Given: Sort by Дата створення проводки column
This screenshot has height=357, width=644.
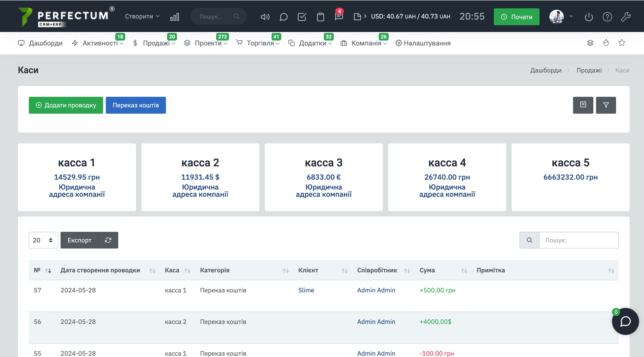Looking at the screenshot, I should (x=107, y=270).
